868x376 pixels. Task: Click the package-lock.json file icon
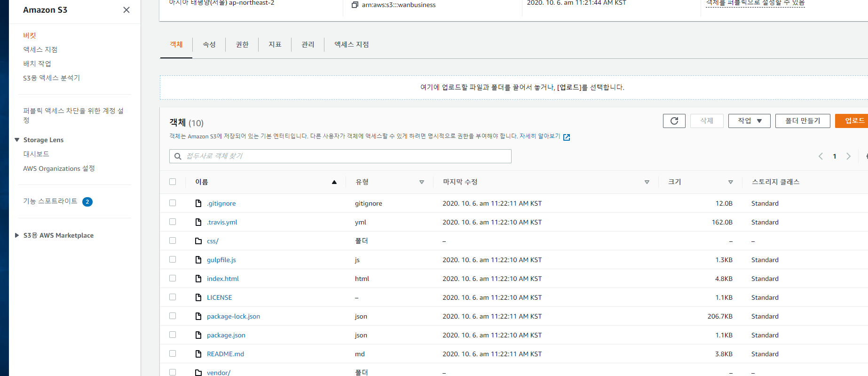click(198, 316)
